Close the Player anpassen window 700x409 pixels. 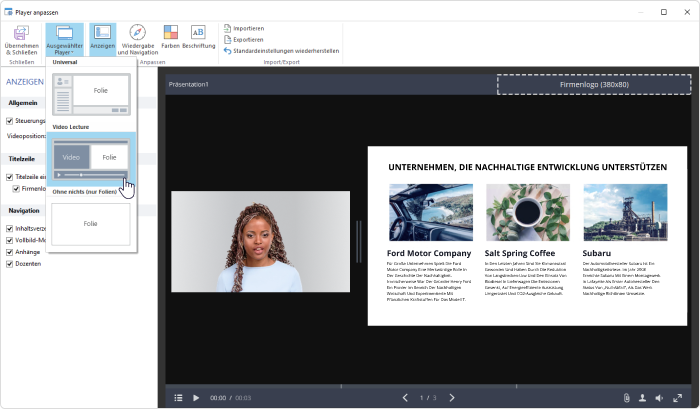(x=687, y=12)
